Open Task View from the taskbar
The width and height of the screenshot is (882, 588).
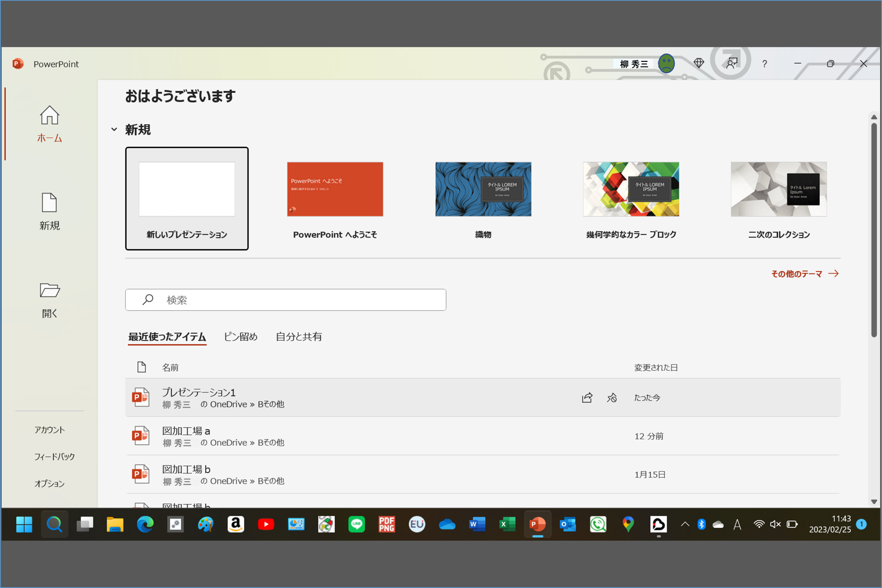[85, 524]
